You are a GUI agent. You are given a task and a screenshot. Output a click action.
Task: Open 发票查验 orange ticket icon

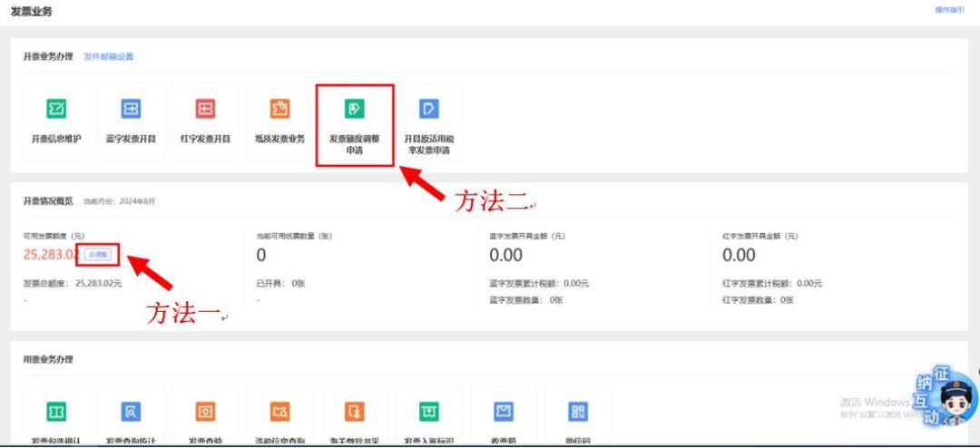click(x=205, y=412)
